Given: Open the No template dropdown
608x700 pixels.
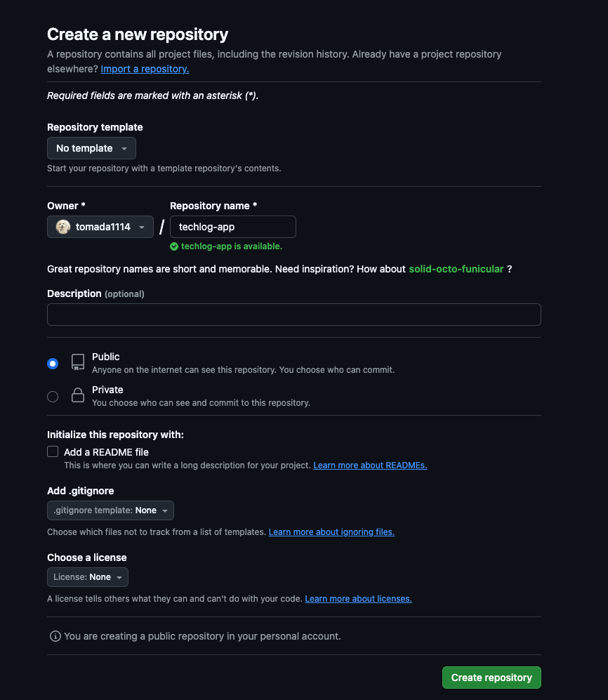Looking at the screenshot, I should point(91,148).
